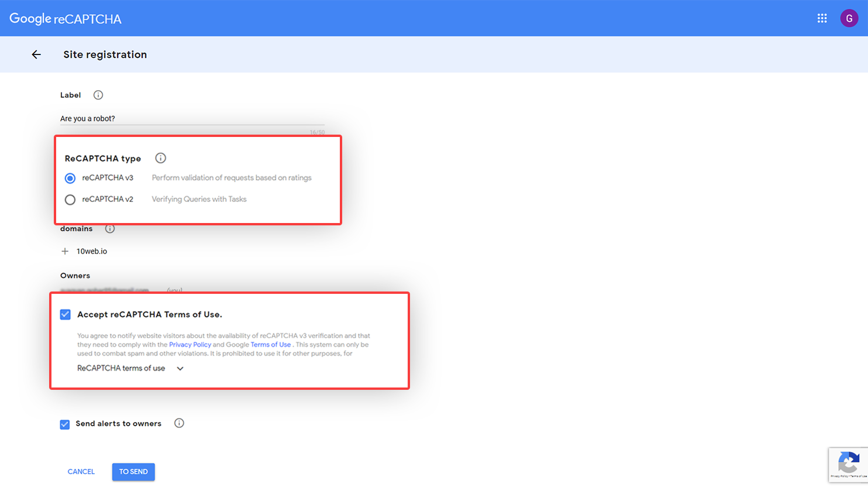
Task: Click the reCAPTCHA badge in the corner
Action: click(x=848, y=465)
